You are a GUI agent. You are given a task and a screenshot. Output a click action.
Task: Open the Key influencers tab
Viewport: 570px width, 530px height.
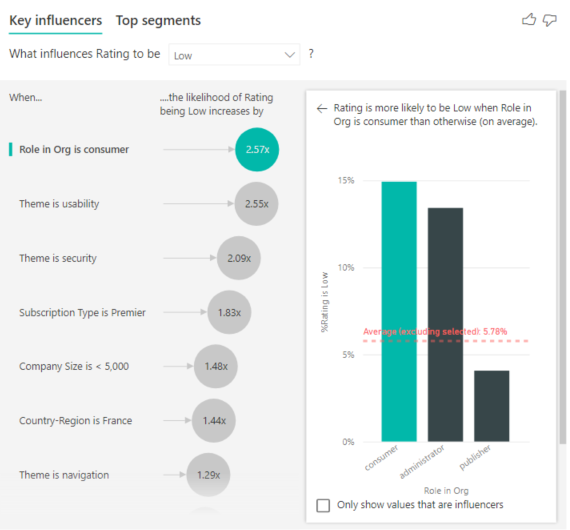coord(56,20)
